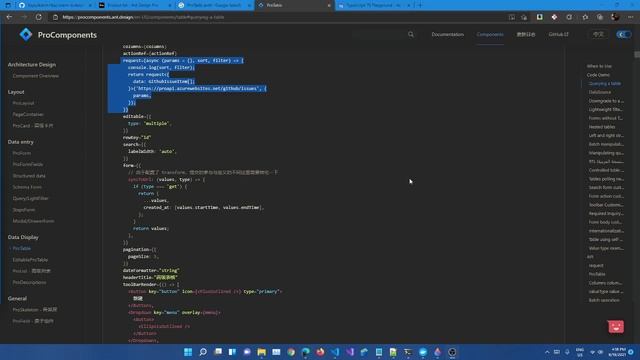640x360 pixels.
Task: Open Visual Studio purple icon on taskbar
Action: click(x=350, y=352)
